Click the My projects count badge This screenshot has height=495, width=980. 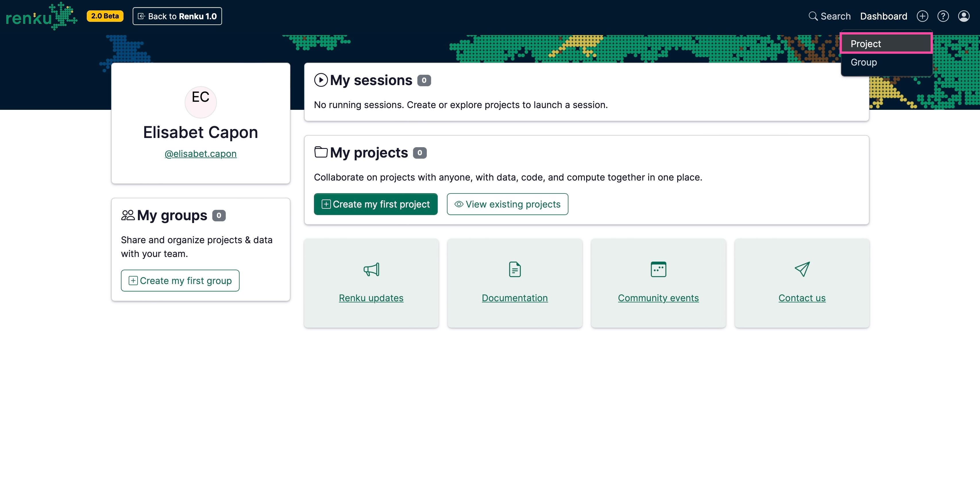click(x=420, y=153)
